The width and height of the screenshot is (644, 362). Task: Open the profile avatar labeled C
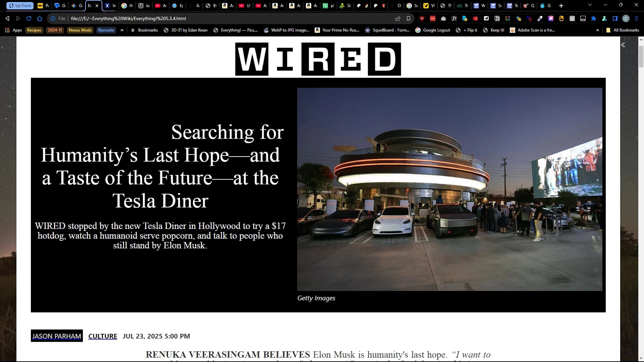coord(626,18)
